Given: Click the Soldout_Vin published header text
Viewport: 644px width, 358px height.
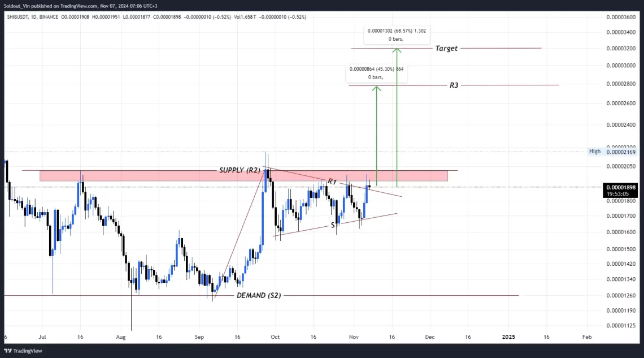Looking at the screenshot, I should pyautogui.click(x=80, y=6).
